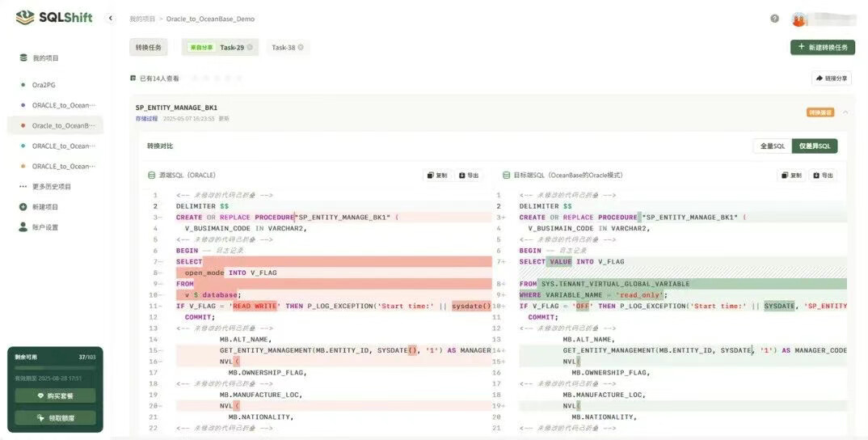Expand folded code at source line 22
This screenshot has width=868, height=440.
[x=224, y=428]
